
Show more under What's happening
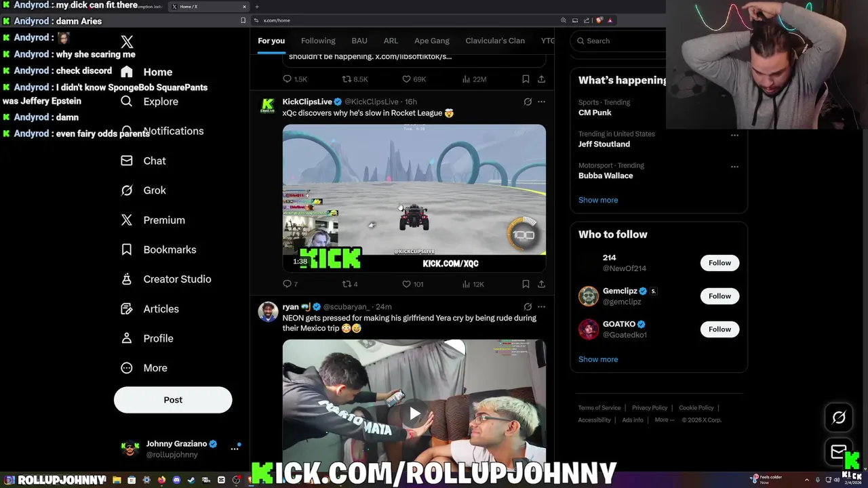(598, 200)
